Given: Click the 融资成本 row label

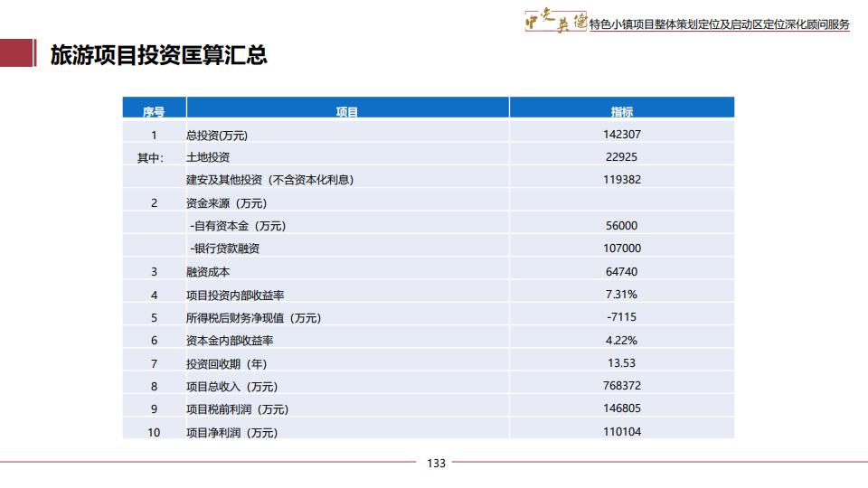Looking at the screenshot, I should [x=208, y=272].
